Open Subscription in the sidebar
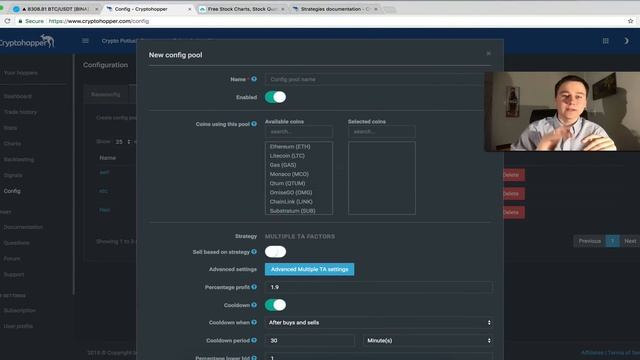Screen dimensions: 640x360 click(20, 311)
